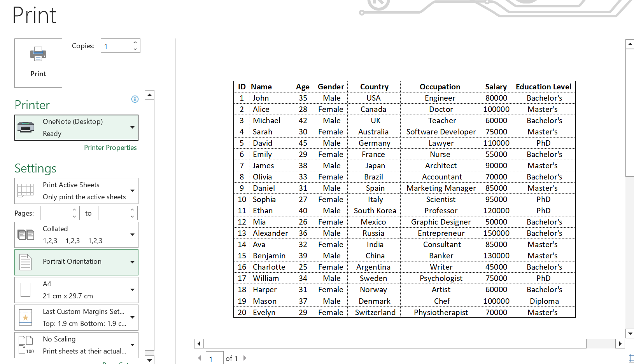Click the preview horizontal scrollbar thumb
The image size is (634, 364).
[x=395, y=343]
